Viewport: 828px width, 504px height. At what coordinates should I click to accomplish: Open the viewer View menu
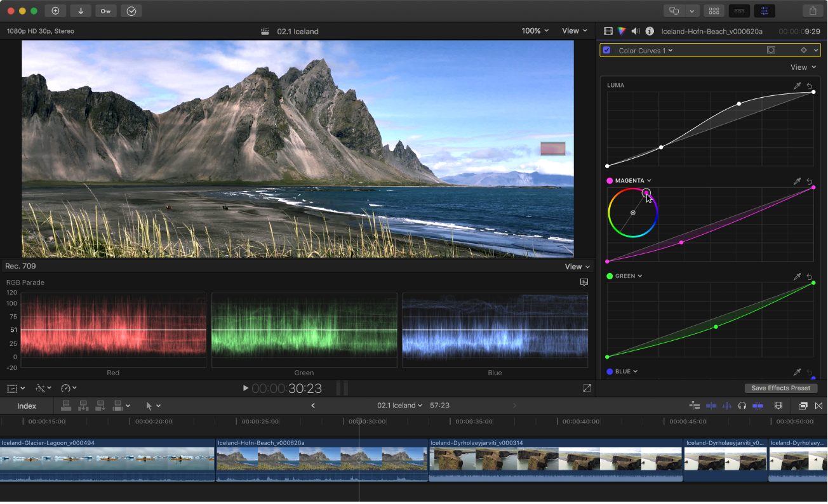pyautogui.click(x=572, y=30)
